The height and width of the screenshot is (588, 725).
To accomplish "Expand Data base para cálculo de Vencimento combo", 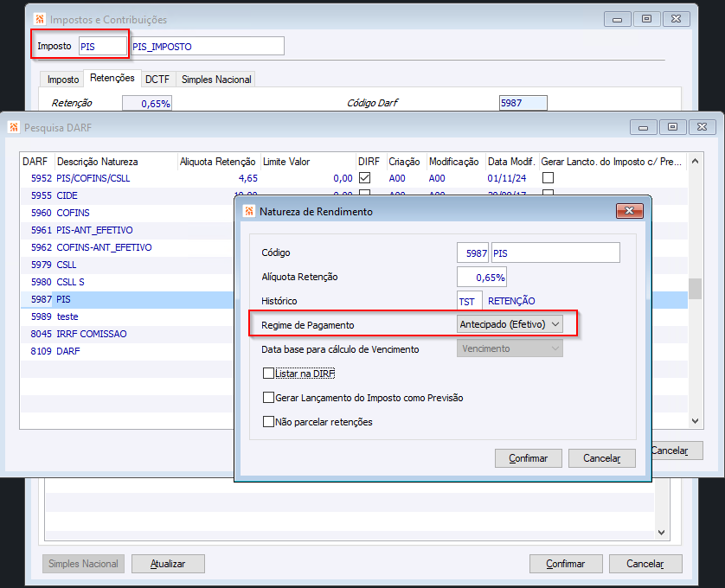I will tap(510, 348).
